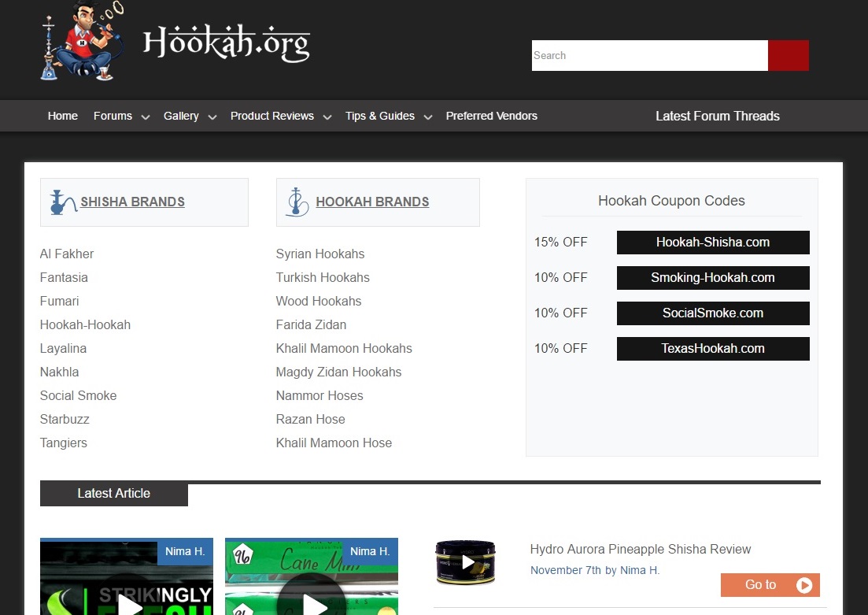Open the Layalina brand link
868x615 pixels.
click(x=63, y=349)
